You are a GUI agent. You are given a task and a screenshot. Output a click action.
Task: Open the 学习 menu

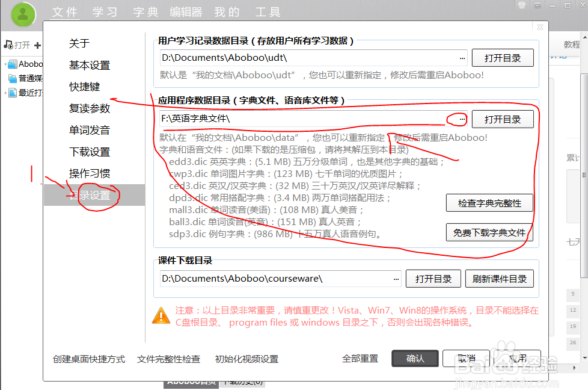click(x=105, y=12)
